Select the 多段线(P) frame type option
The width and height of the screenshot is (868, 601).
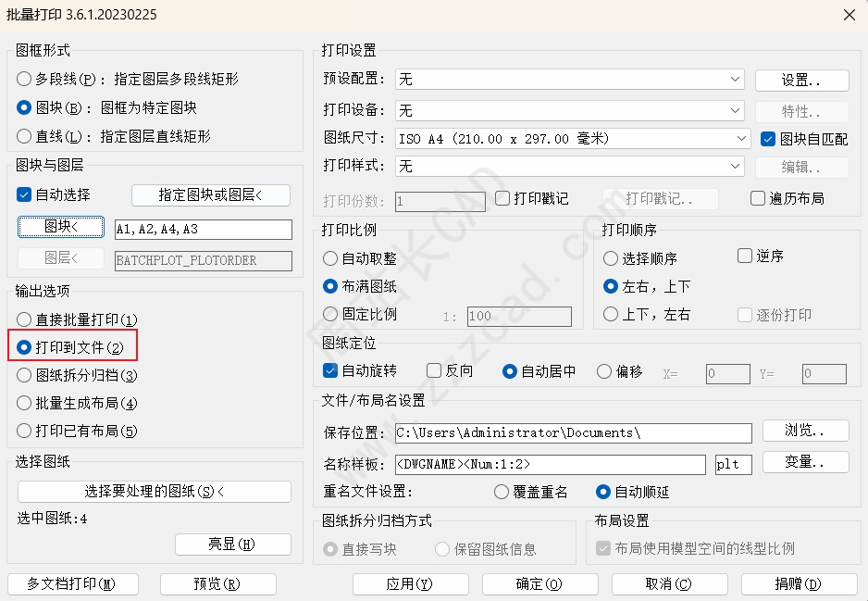tap(25, 80)
